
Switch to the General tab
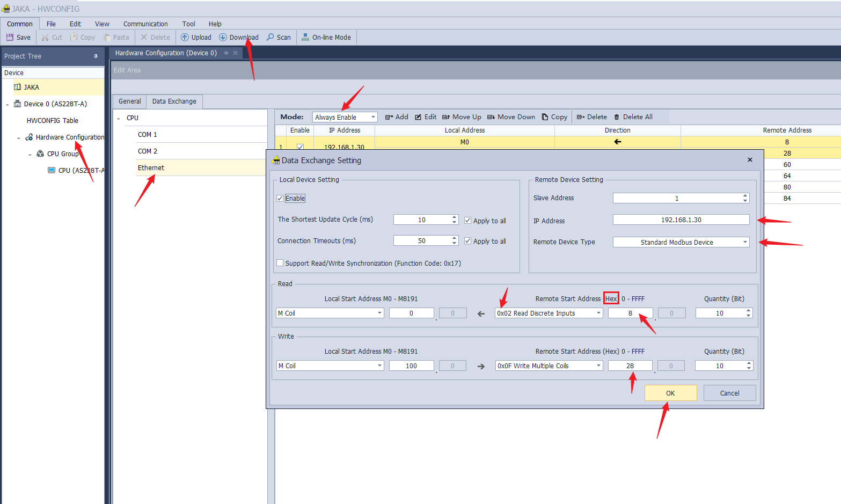(129, 101)
